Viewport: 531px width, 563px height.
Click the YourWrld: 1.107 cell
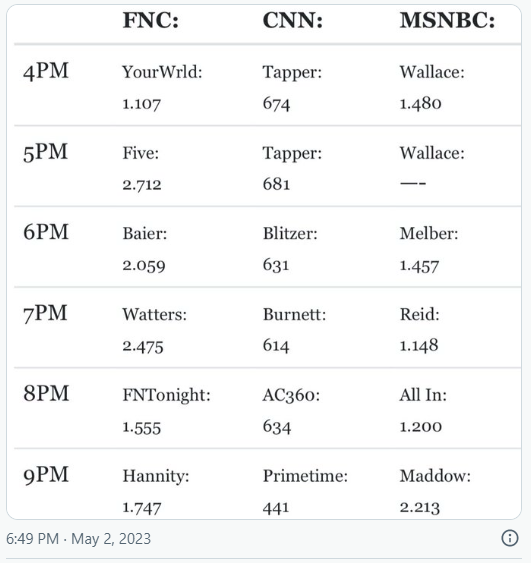pos(162,88)
